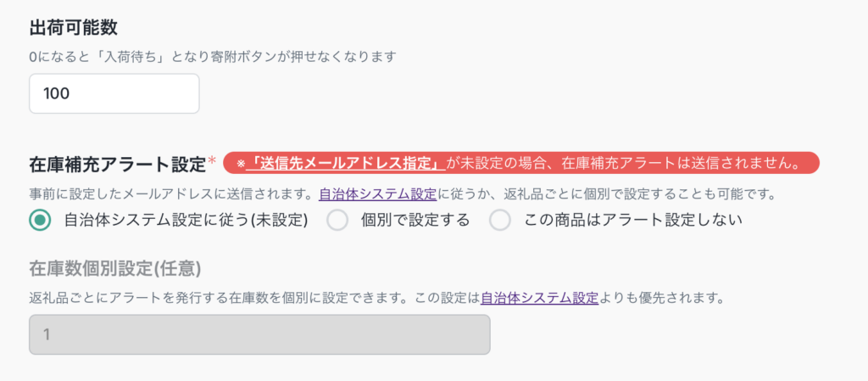
Task: Click the 自治体システム設定に従う(未設定) label text
Action: [x=186, y=221]
